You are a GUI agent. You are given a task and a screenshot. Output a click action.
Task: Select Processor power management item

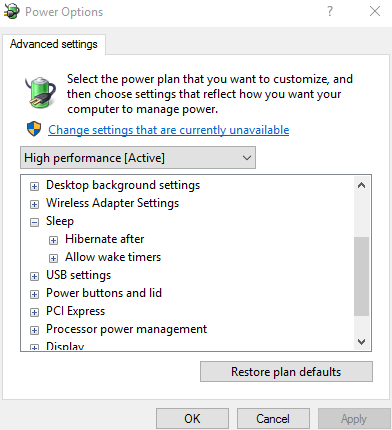tap(126, 329)
